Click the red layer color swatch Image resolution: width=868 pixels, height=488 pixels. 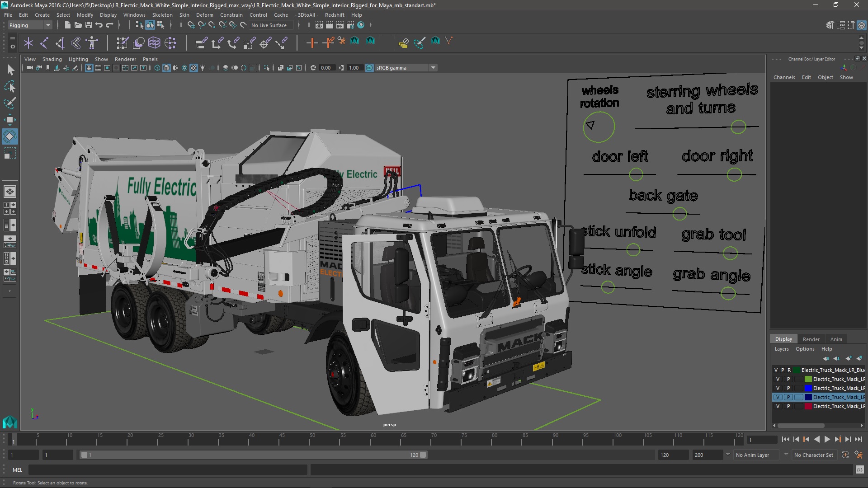808,406
